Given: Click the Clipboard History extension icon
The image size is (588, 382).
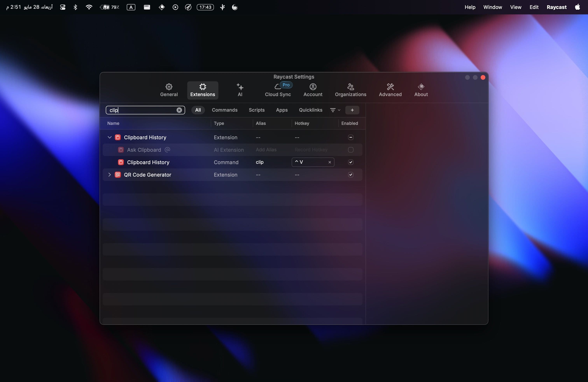Looking at the screenshot, I should pos(118,137).
